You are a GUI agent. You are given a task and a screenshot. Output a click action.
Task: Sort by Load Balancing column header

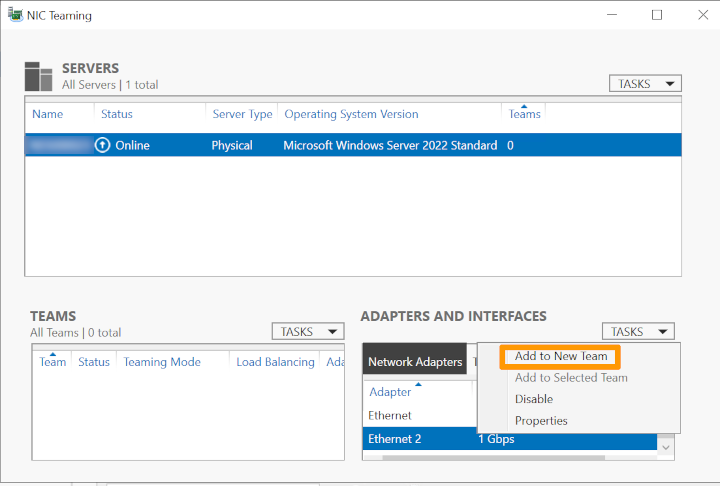click(x=275, y=362)
